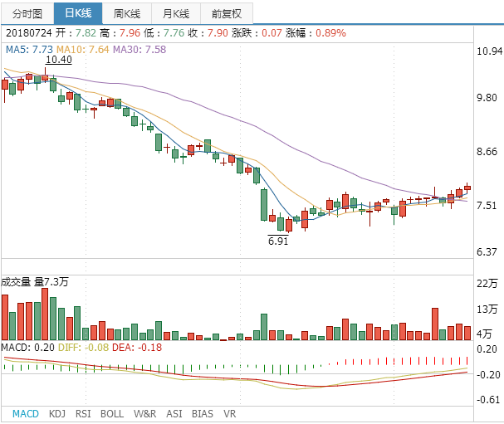Switch to the 月K线 tab

(x=176, y=13)
